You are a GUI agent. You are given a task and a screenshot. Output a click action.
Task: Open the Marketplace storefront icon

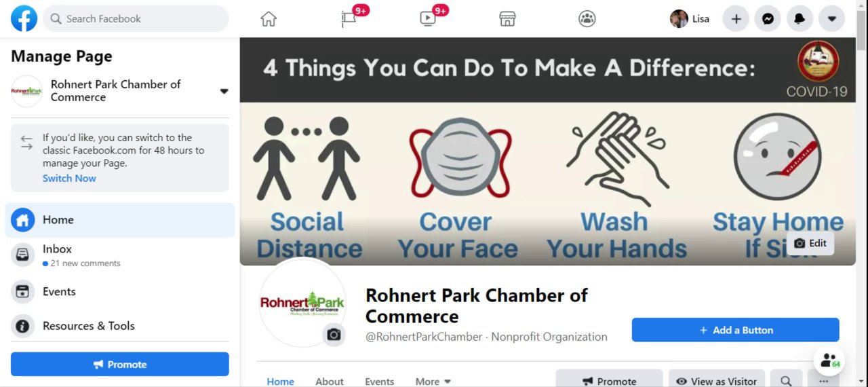(507, 19)
